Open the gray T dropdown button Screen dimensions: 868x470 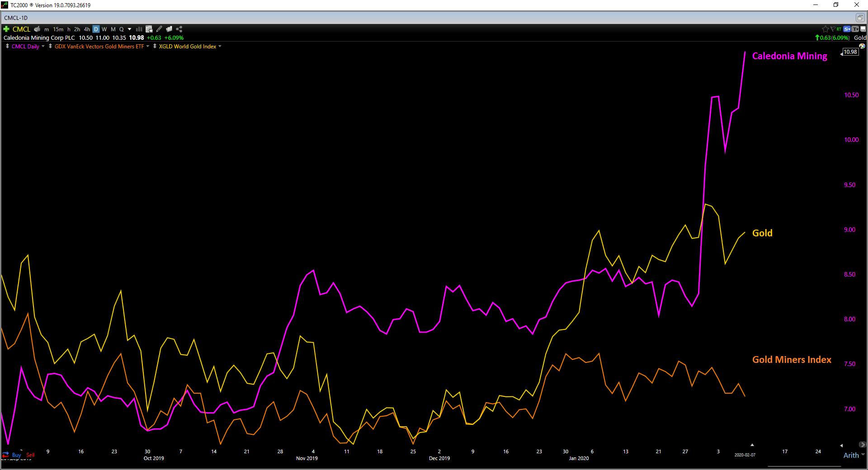pos(855,29)
